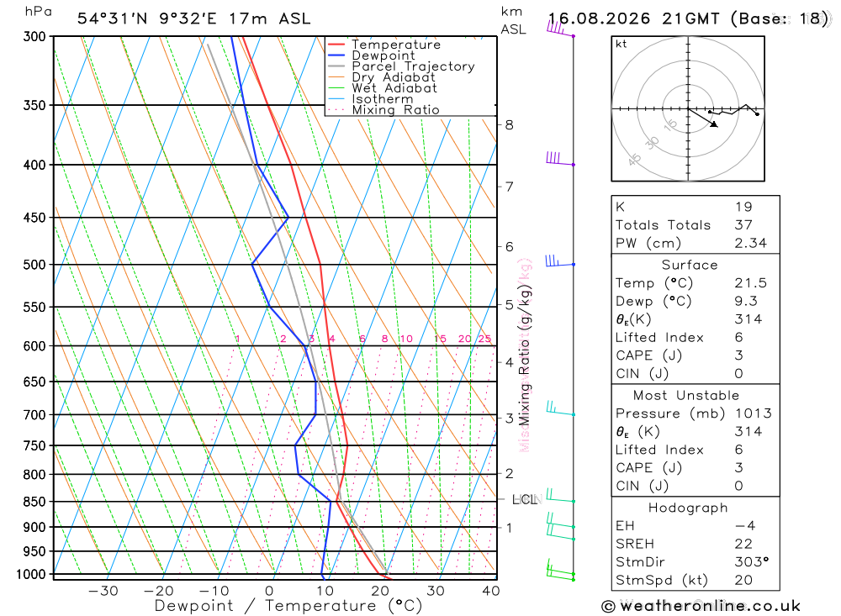Click the Dewpoint / Temperature (°C) axis title
The height and width of the screenshot is (616, 841).
click(288, 606)
